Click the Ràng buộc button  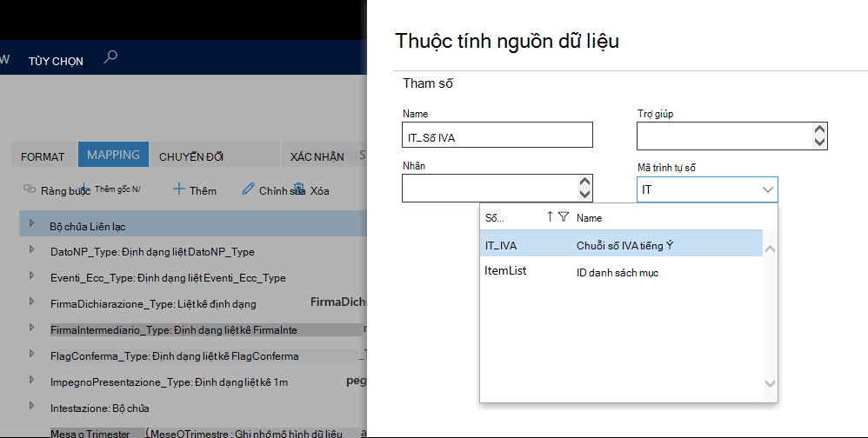57,191
